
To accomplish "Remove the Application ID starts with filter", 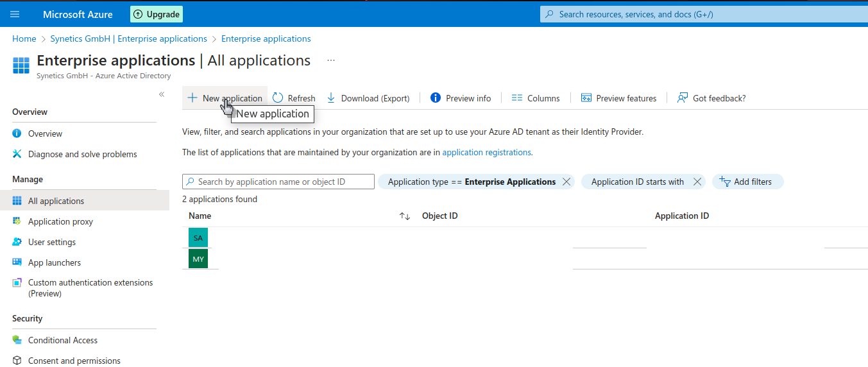I will pyautogui.click(x=697, y=182).
